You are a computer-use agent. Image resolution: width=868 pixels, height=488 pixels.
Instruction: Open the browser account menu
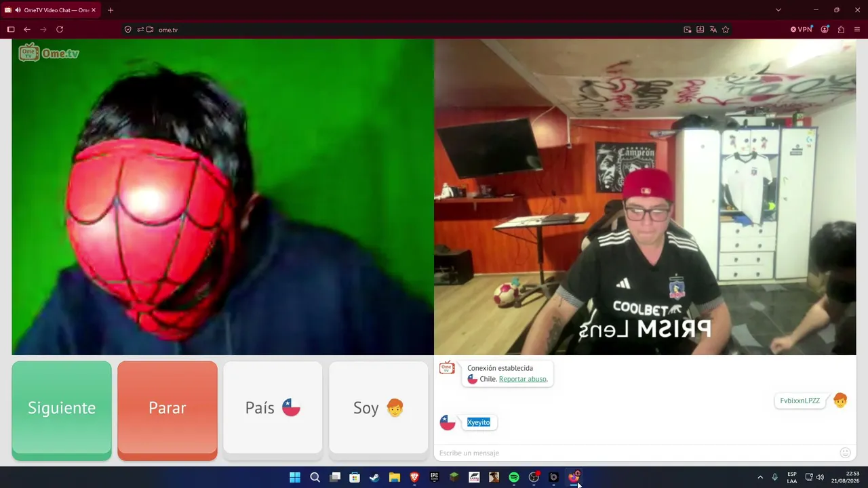pos(825,29)
